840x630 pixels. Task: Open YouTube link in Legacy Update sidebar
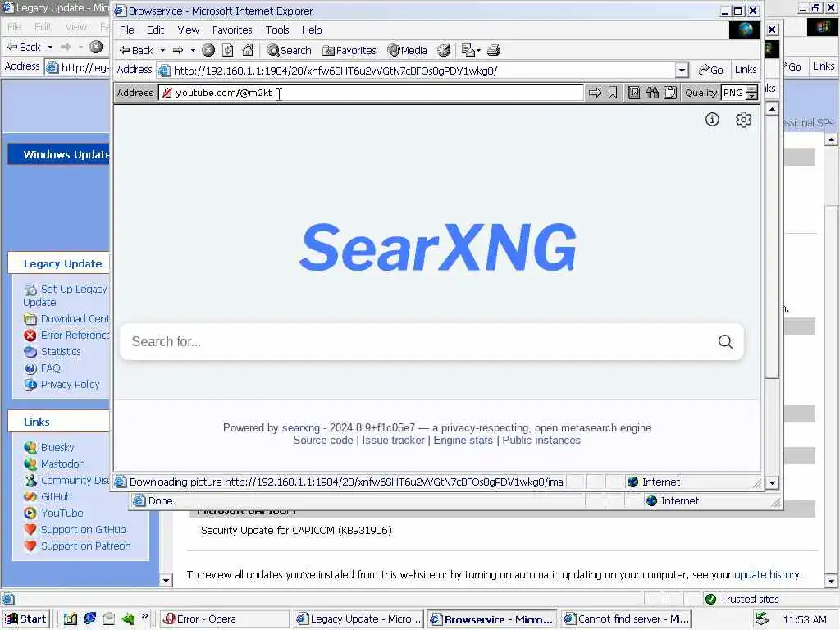pyautogui.click(x=62, y=514)
